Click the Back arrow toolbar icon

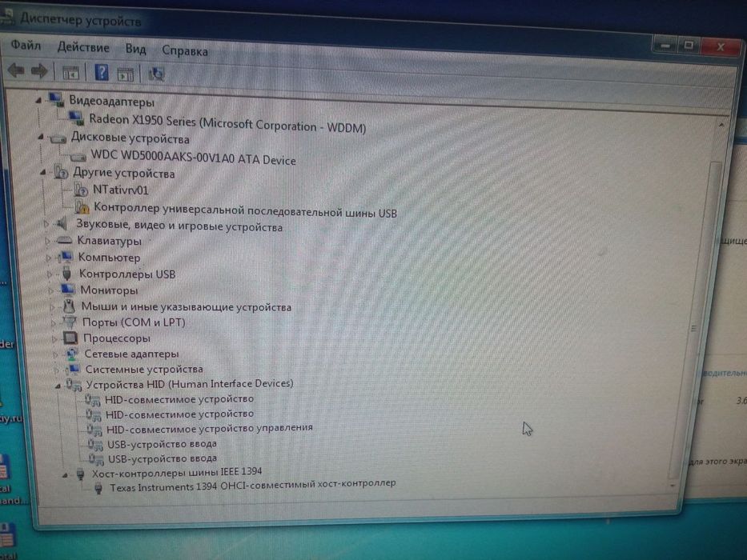(16, 70)
